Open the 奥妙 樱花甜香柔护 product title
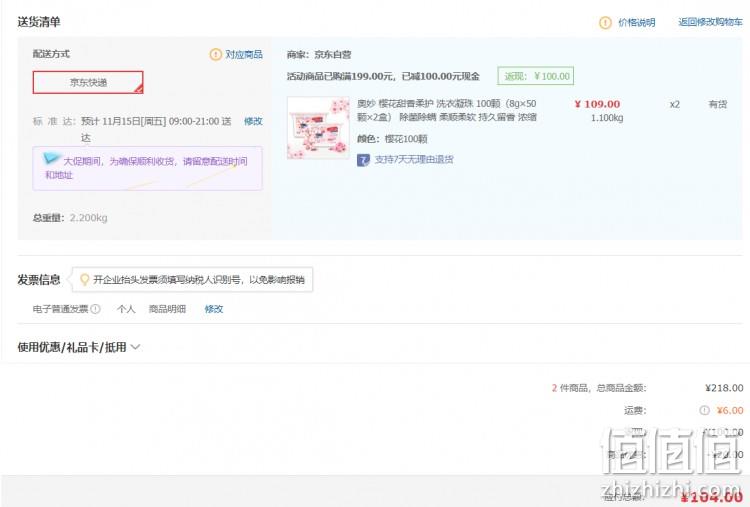The height and width of the screenshot is (507, 750). coord(447,110)
